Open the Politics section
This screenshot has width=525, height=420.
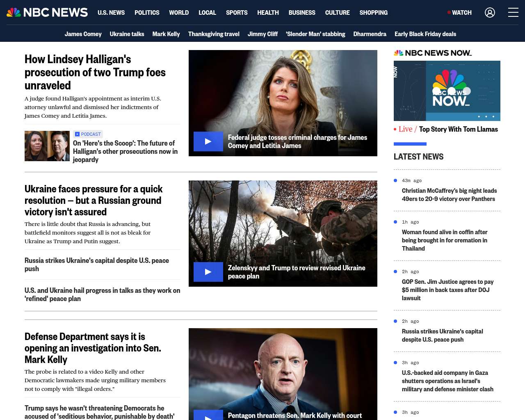pos(147,13)
